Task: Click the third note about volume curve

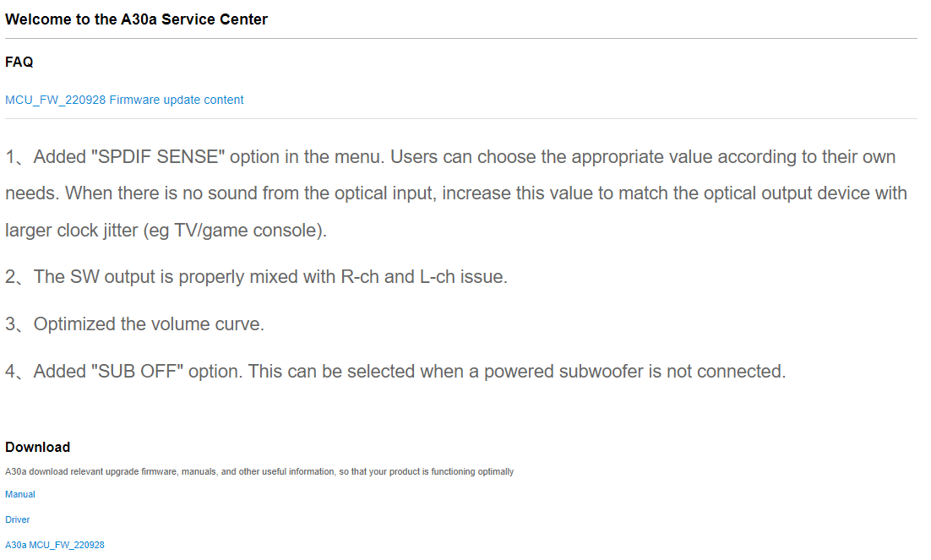Action: click(x=135, y=324)
